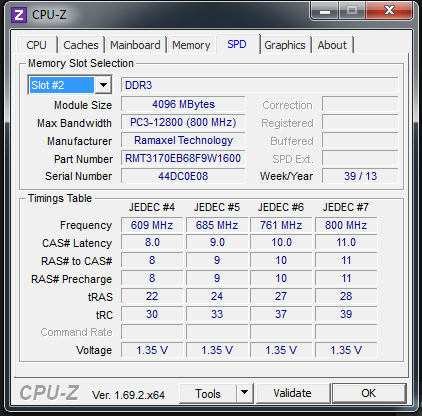The height and width of the screenshot is (416, 422).
Task: Click the JEDEC #4 1.35 V voltage cell
Action: [152, 350]
